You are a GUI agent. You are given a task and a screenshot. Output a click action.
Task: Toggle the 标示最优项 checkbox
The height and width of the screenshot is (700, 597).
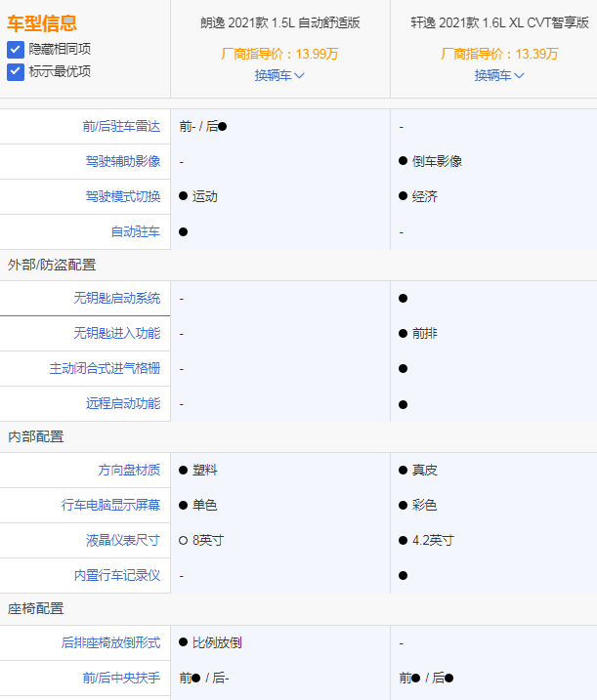coord(16,71)
